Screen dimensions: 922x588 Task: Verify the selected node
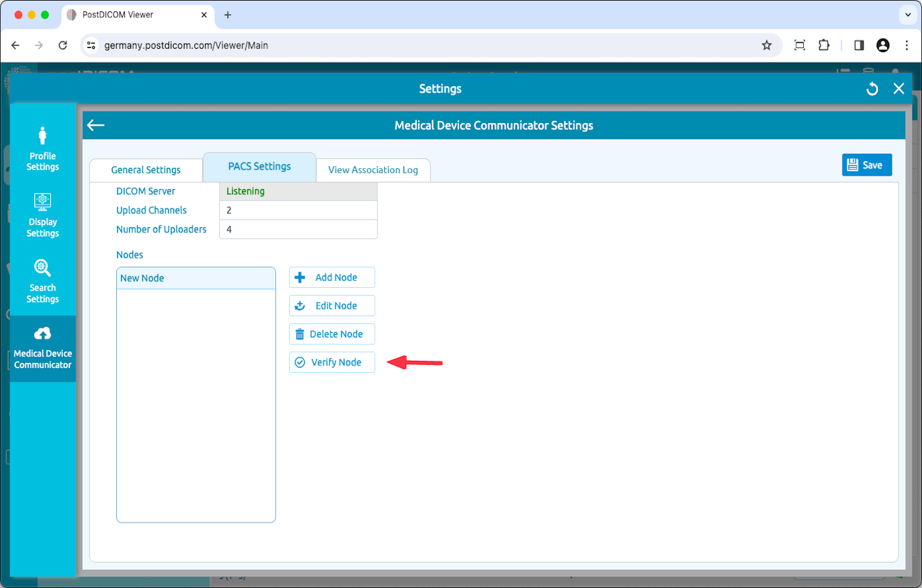tap(332, 361)
